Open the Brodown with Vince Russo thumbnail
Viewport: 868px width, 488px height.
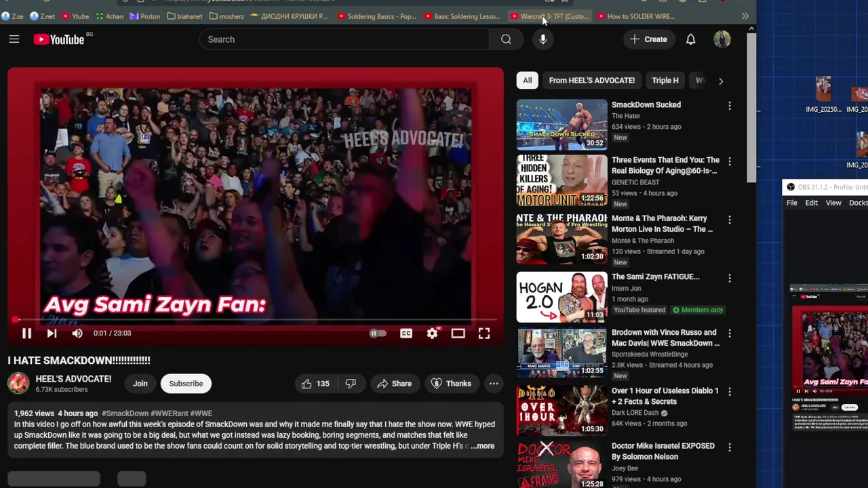(561, 353)
